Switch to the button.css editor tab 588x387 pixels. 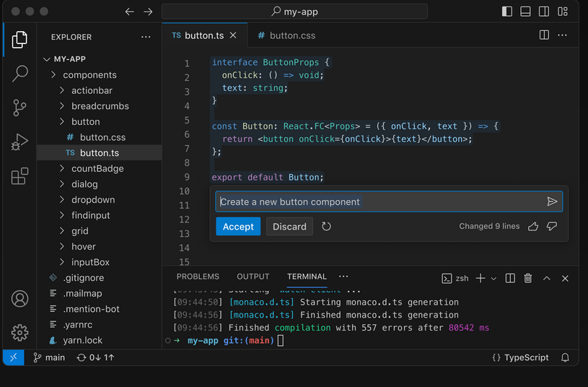coord(286,35)
